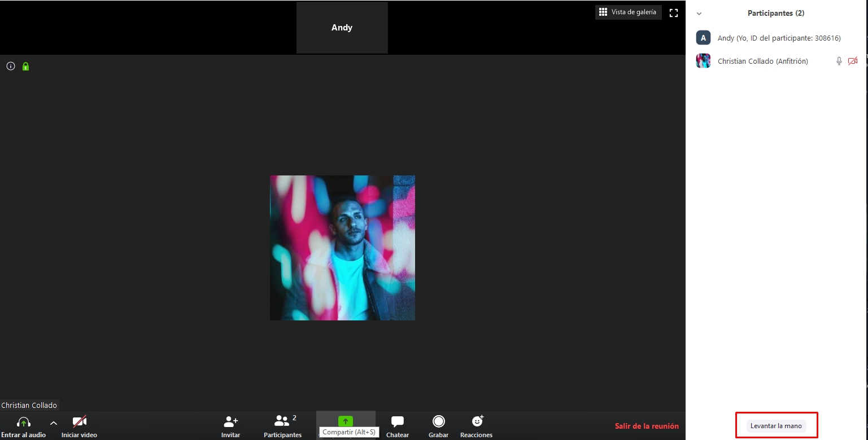
Task: Click the Participantes (2) panel title
Action: point(776,13)
